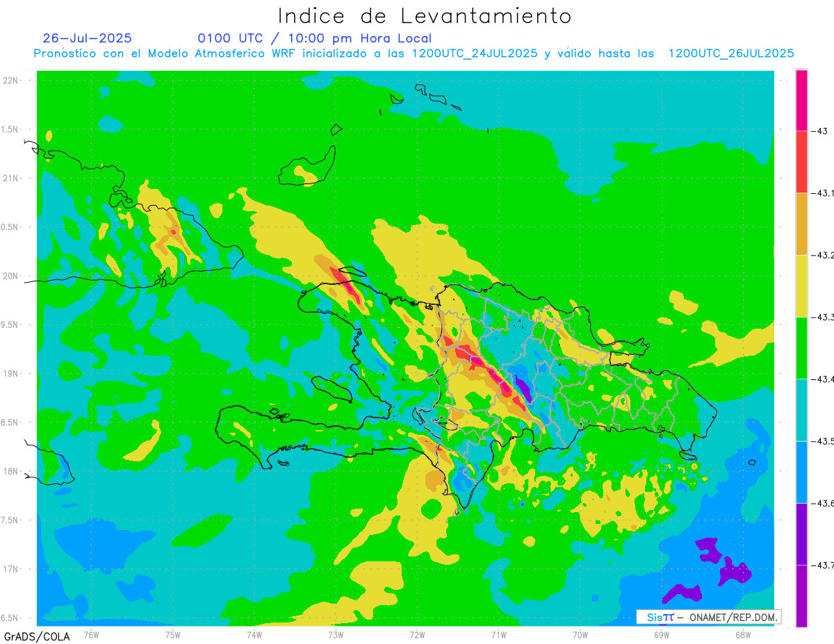Image resolution: width=834 pixels, height=644 pixels.
Task: Click the "-43.4" colorbar label
Action: tap(822, 379)
